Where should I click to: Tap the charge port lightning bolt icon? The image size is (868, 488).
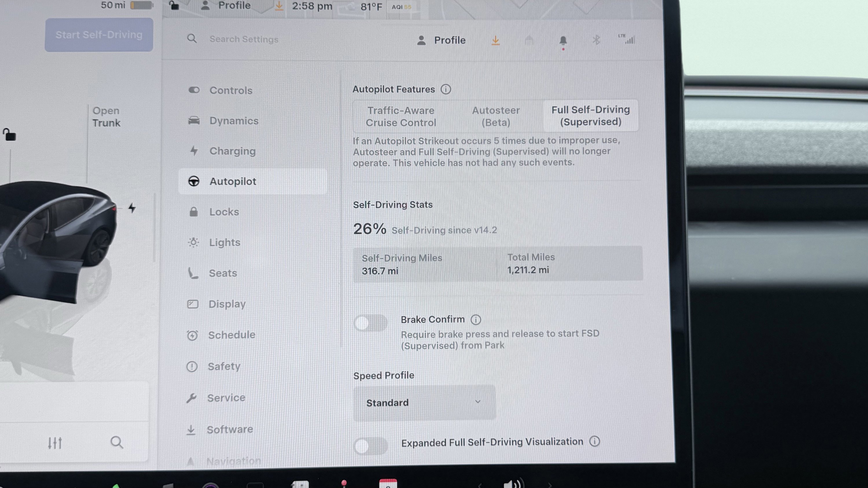pyautogui.click(x=132, y=208)
